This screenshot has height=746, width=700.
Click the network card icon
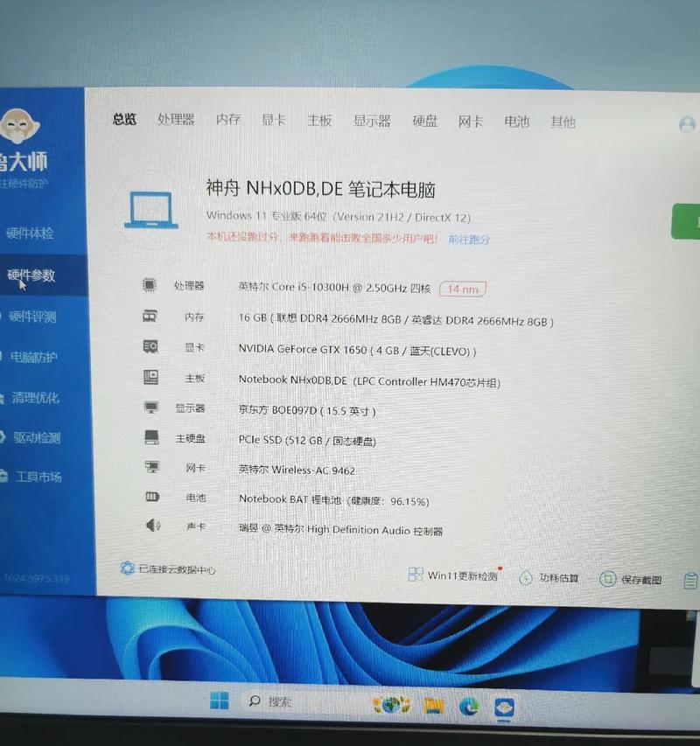coord(152,467)
